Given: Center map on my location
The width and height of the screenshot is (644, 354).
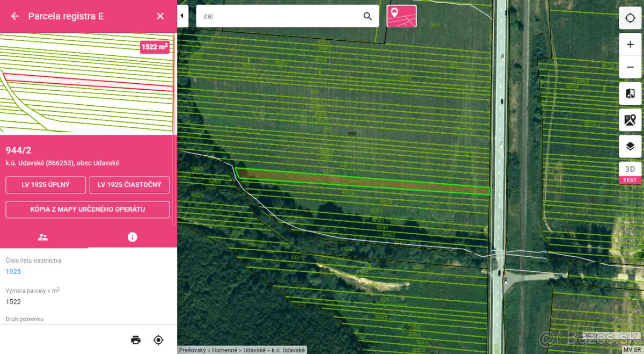Looking at the screenshot, I should point(630,18).
